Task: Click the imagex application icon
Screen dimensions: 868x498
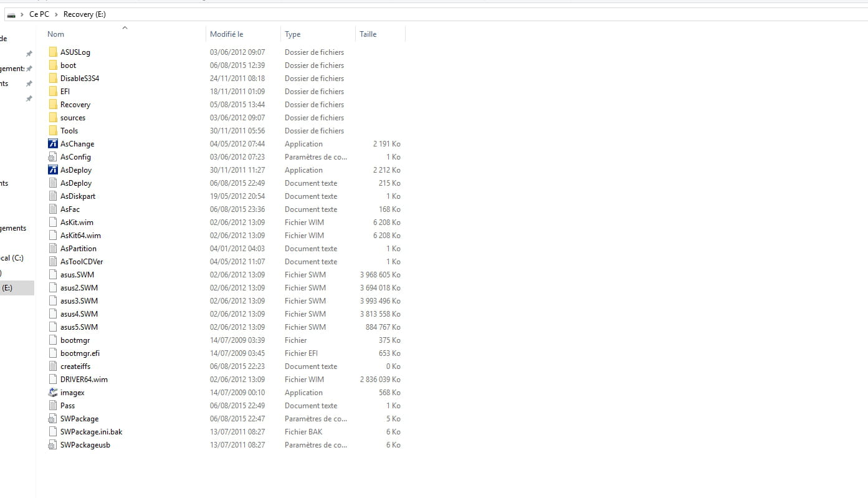Action: (x=53, y=393)
